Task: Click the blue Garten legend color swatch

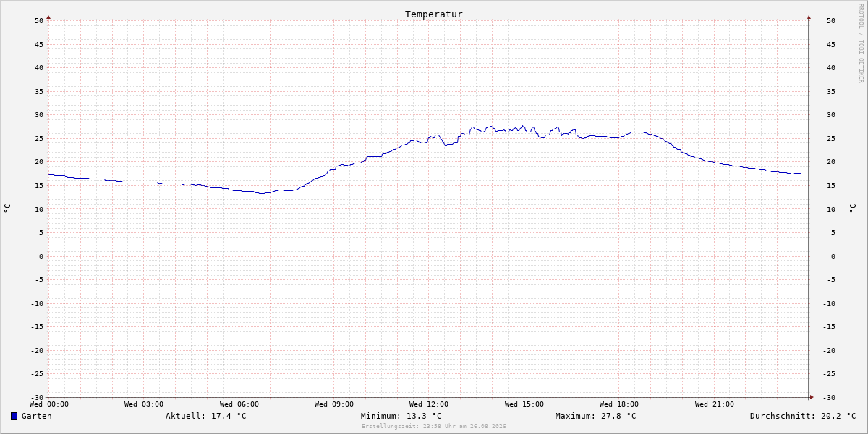Action: point(14,416)
